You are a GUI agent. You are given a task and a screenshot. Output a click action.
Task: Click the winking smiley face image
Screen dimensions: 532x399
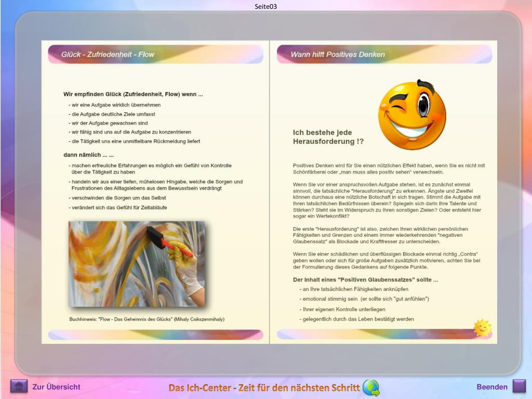(x=412, y=115)
